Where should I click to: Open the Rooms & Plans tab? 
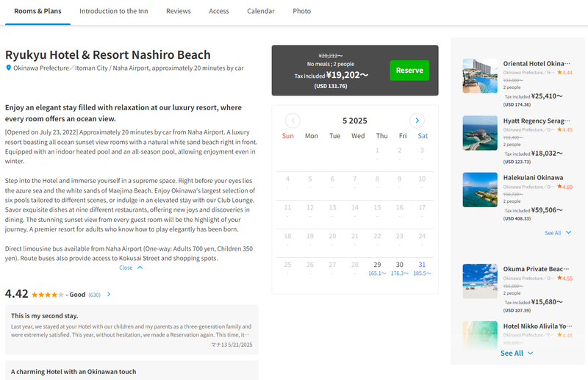38,11
